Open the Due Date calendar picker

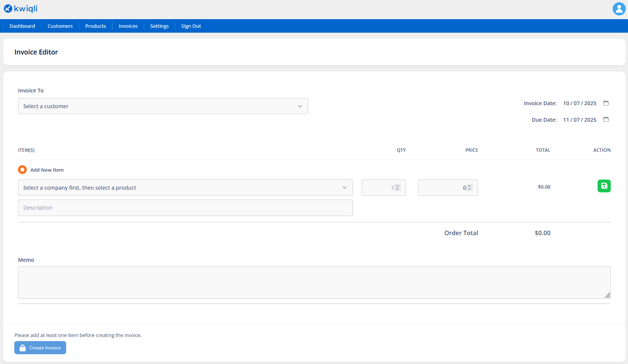point(606,119)
